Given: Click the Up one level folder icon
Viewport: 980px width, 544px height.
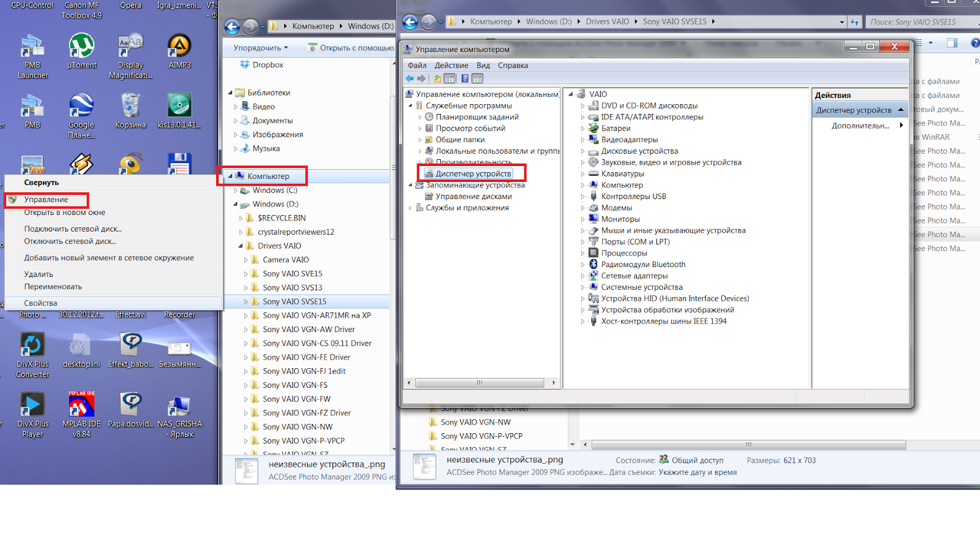Looking at the screenshot, I should coord(437,78).
